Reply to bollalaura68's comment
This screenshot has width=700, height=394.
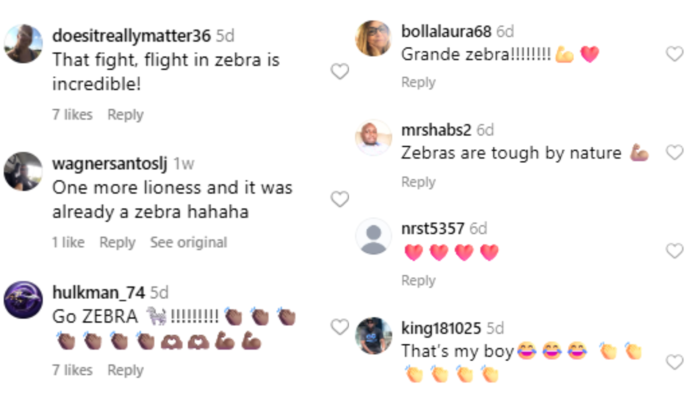click(418, 82)
